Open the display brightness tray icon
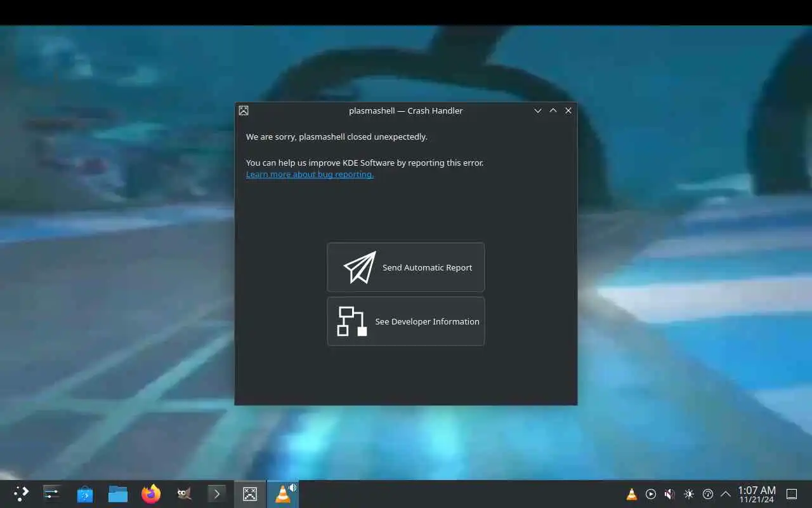Image resolution: width=812 pixels, height=508 pixels. [x=689, y=494]
